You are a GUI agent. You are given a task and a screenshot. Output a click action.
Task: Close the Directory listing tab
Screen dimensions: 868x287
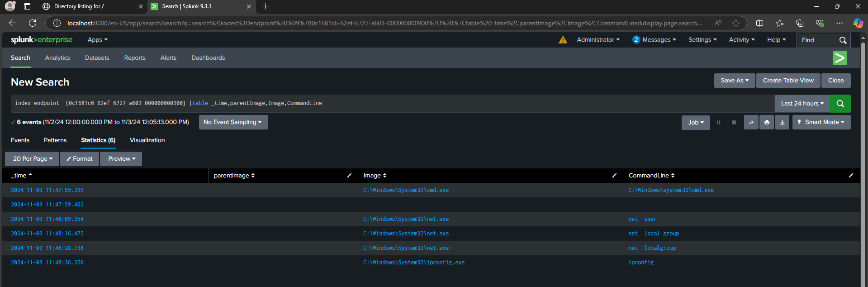coord(141,6)
